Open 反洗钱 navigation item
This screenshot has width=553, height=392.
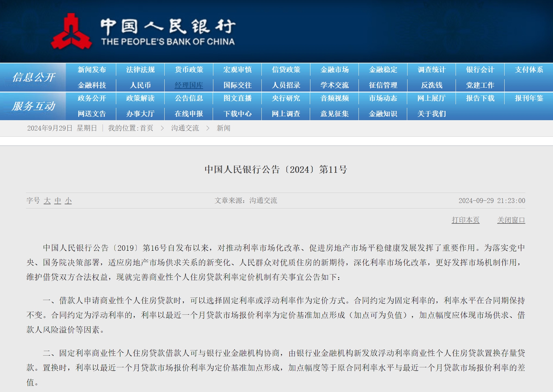click(x=432, y=85)
